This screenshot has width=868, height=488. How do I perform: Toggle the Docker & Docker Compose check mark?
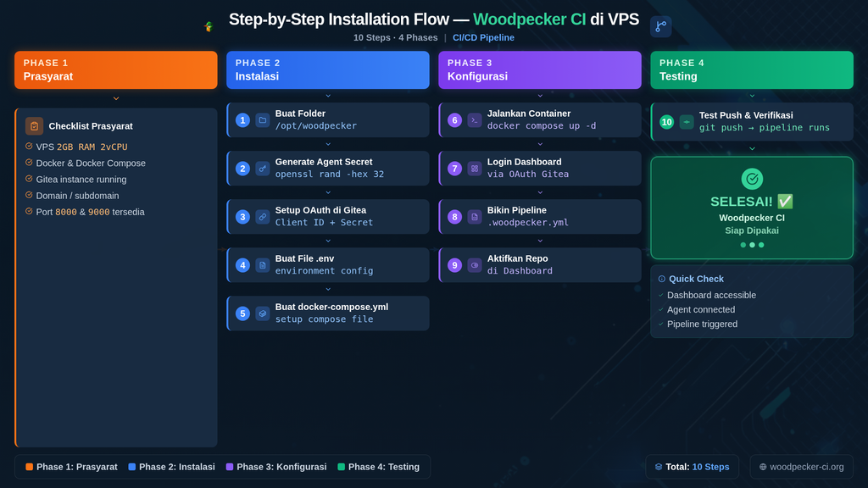pyautogui.click(x=29, y=162)
